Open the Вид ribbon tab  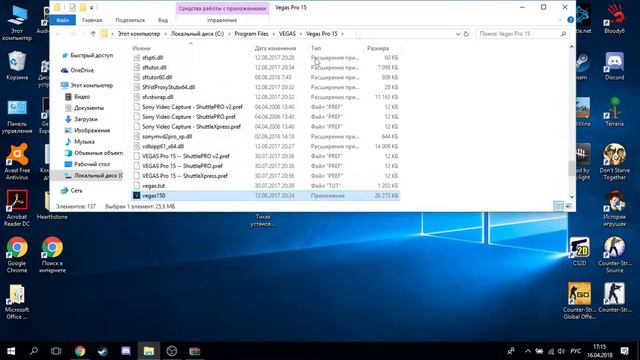tap(163, 20)
